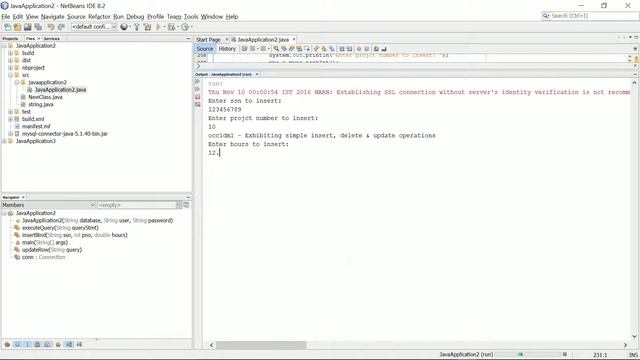The width and height of the screenshot is (640, 360).
Task: Toggle Sort by Source in Navigator
Action: pos(79,344)
